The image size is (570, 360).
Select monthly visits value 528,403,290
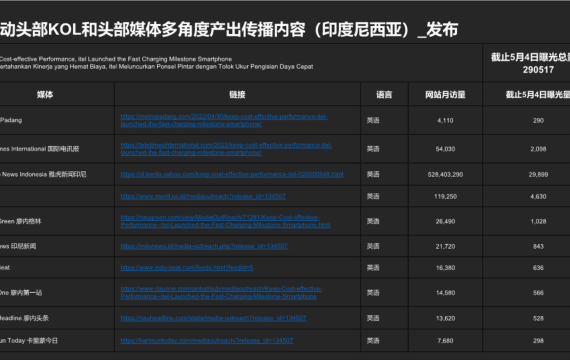point(445,175)
